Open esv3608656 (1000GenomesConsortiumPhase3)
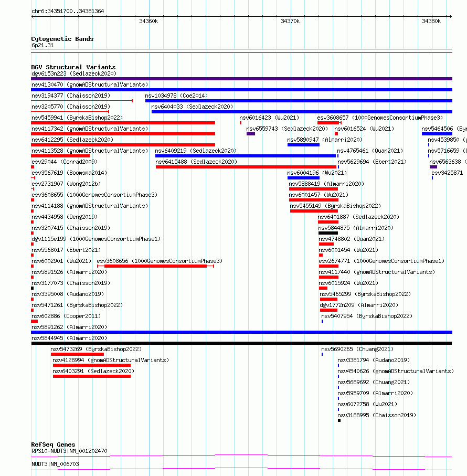The image size is (467, 476). click(160, 261)
